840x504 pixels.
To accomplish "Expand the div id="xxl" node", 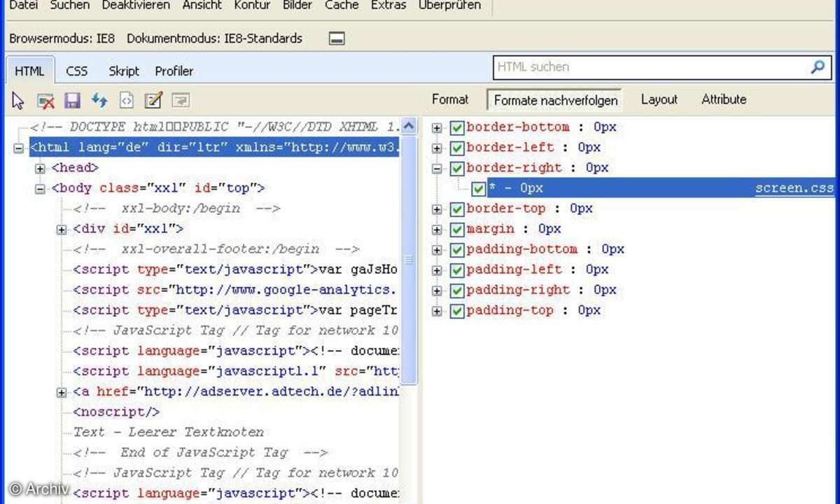I will [62, 229].
